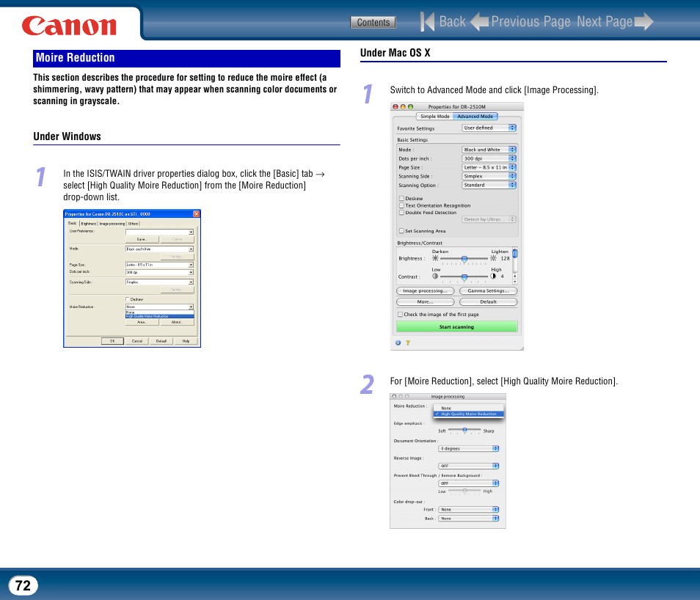Open Page Size Letter dropdown on Mac
The image size is (700, 600).
click(x=489, y=167)
